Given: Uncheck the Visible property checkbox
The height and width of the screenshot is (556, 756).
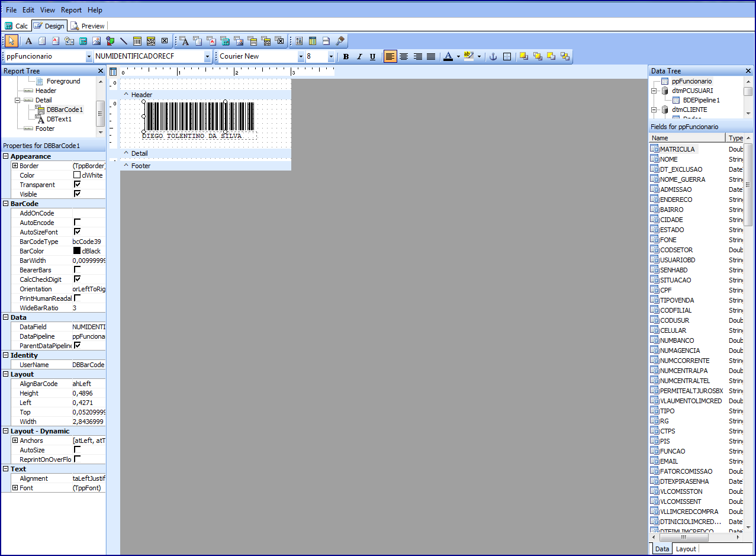Looking at the screenshot, I should click(x=77, y=194).
